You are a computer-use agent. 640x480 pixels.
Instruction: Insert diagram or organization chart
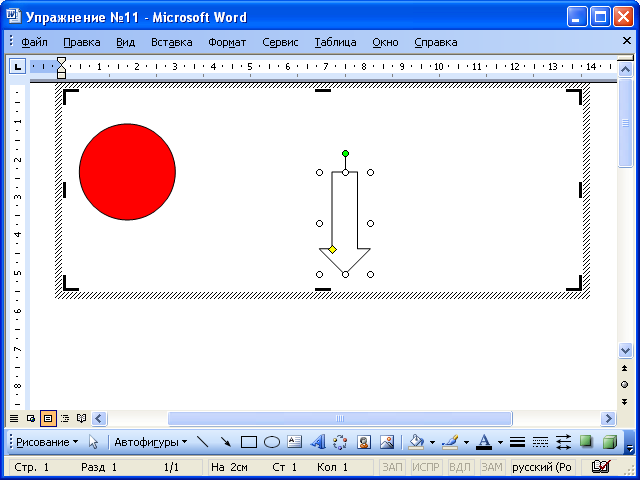(x=340, y=442)
